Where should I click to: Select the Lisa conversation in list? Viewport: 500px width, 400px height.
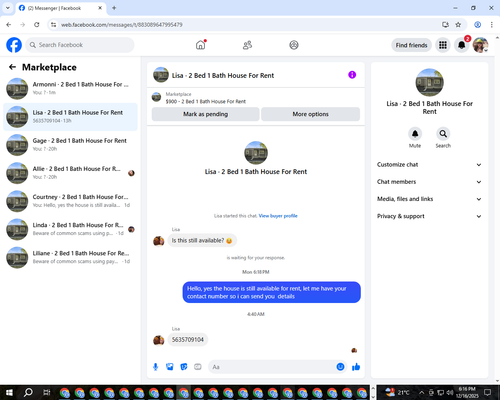coord(70,117)
